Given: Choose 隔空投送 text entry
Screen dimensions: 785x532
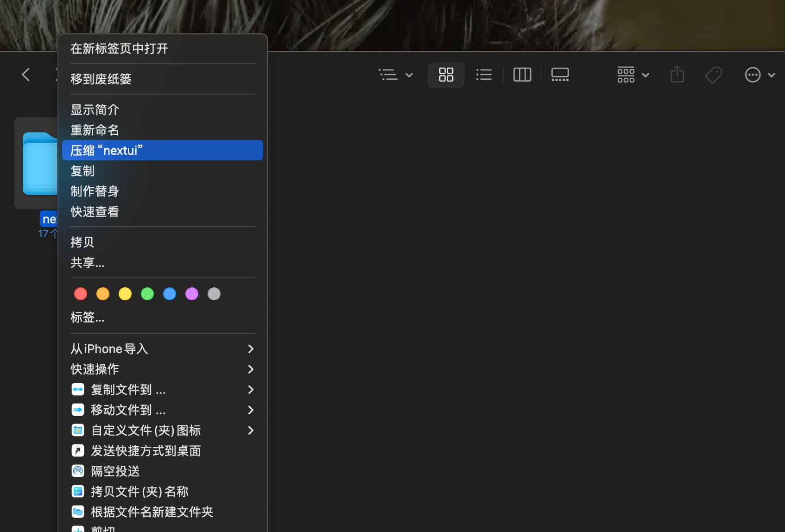Looking at the screenshot, I should 115,471.
